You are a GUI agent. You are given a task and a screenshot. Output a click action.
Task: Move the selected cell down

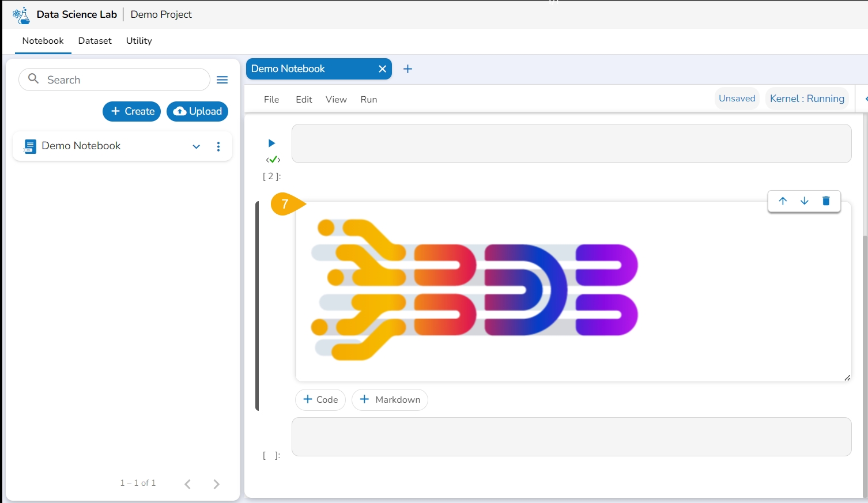[804, 201]
